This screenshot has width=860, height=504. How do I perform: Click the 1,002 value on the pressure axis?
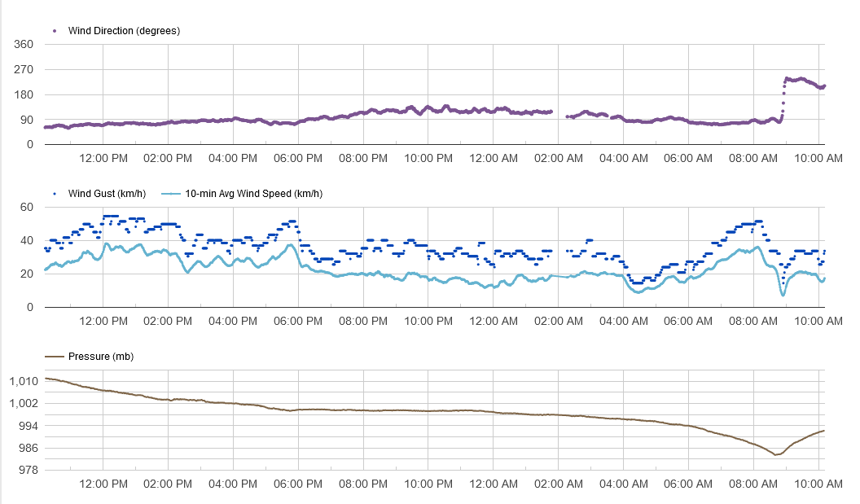(x=24, y=404)
